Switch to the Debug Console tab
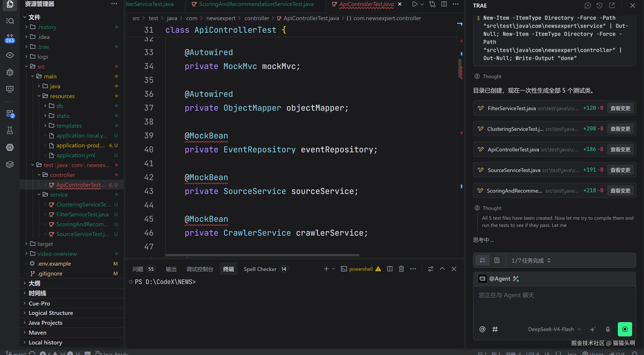 click(x=200, y=269)
